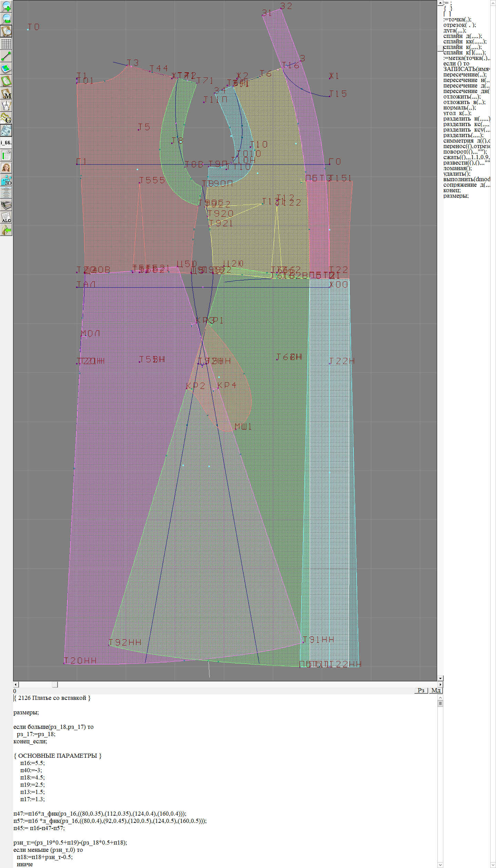Click the ALG algorithm icon
Viewport: 496px width, 868px height.
pyautogui.click(x=6, y=217)
